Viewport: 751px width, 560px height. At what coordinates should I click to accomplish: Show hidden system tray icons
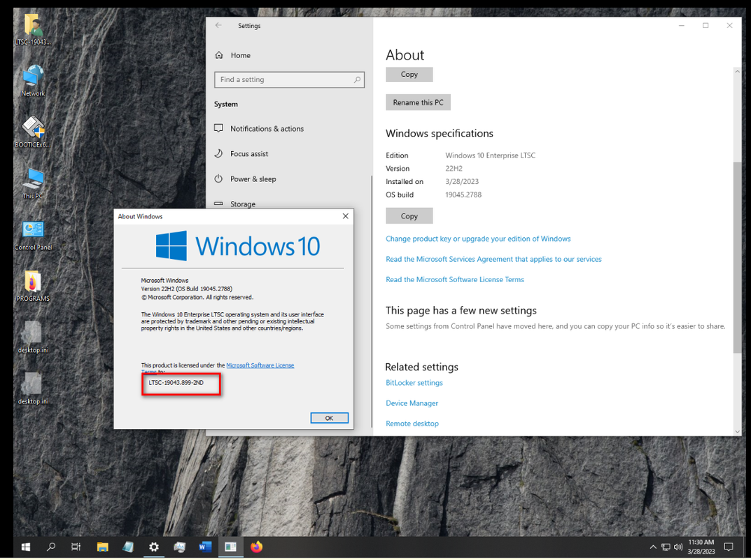pos(653,547)
